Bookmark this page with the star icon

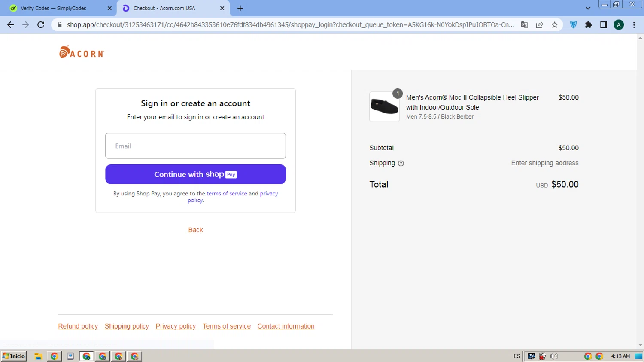555,25
